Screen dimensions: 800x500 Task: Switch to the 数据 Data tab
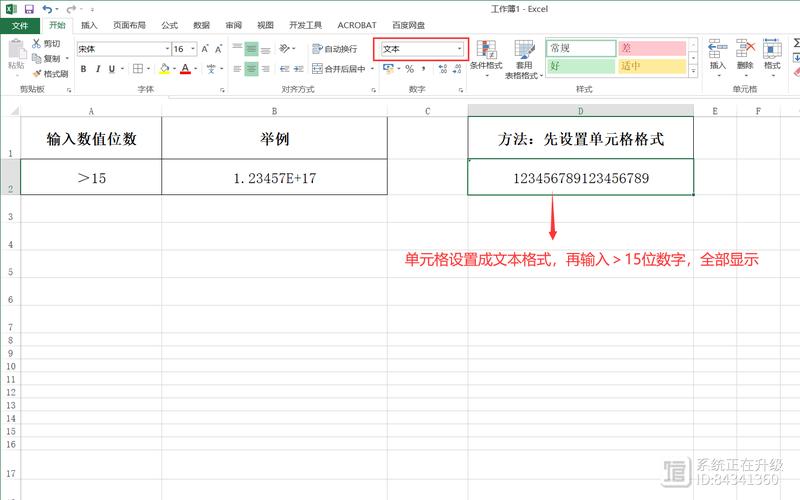202,25
